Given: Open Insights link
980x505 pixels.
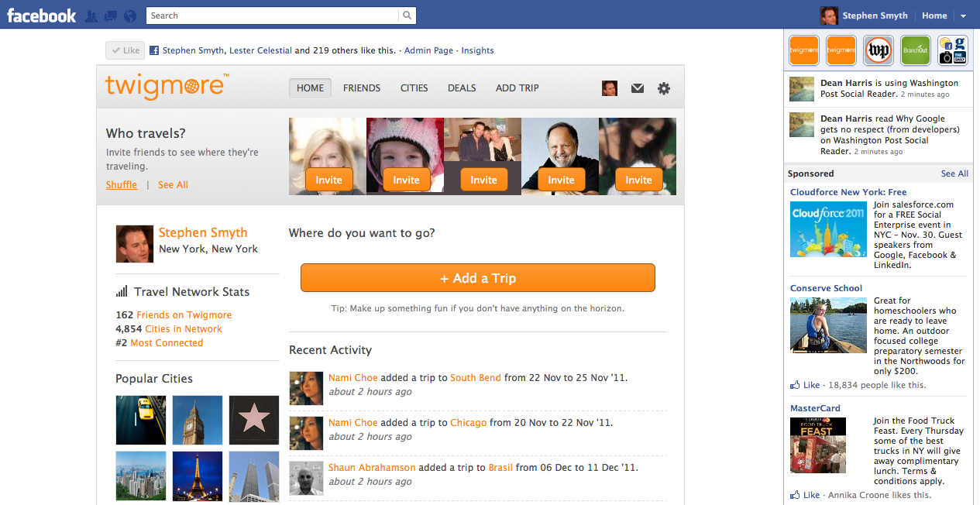Looking at the screenshot, I should click(x=477, y=50).
